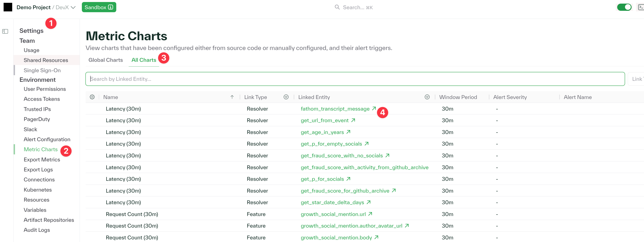Switch to the Global Charts tab
Viewport: 644px width, 242px height.
coord(105,60)
